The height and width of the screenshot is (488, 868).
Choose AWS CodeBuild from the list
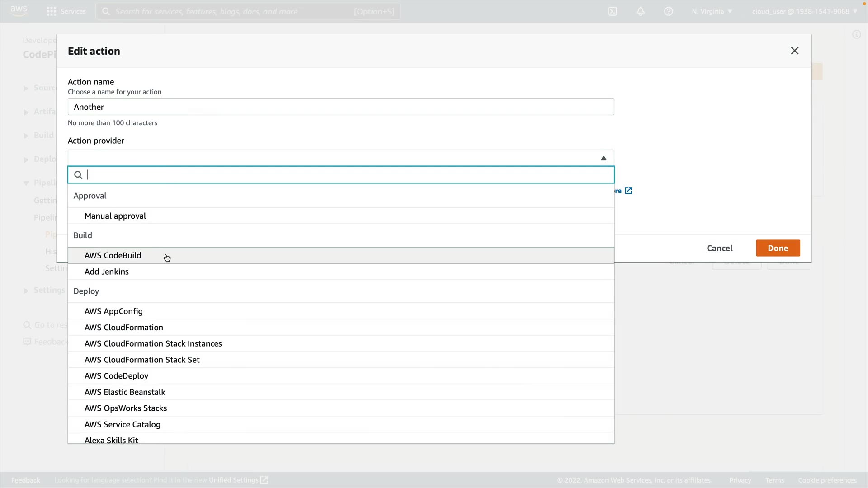point(113,255)
